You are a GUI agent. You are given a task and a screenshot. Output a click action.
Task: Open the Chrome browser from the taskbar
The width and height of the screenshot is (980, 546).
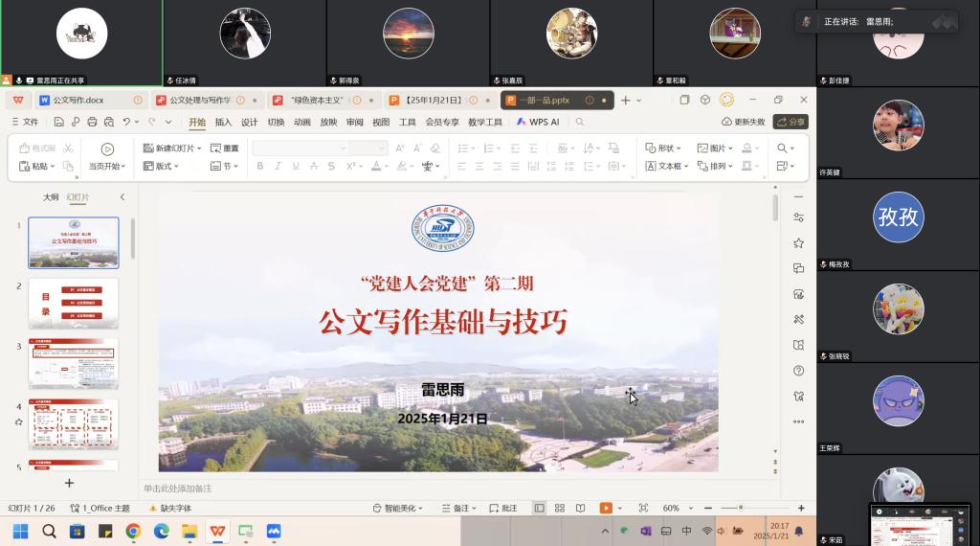[133, 531]
